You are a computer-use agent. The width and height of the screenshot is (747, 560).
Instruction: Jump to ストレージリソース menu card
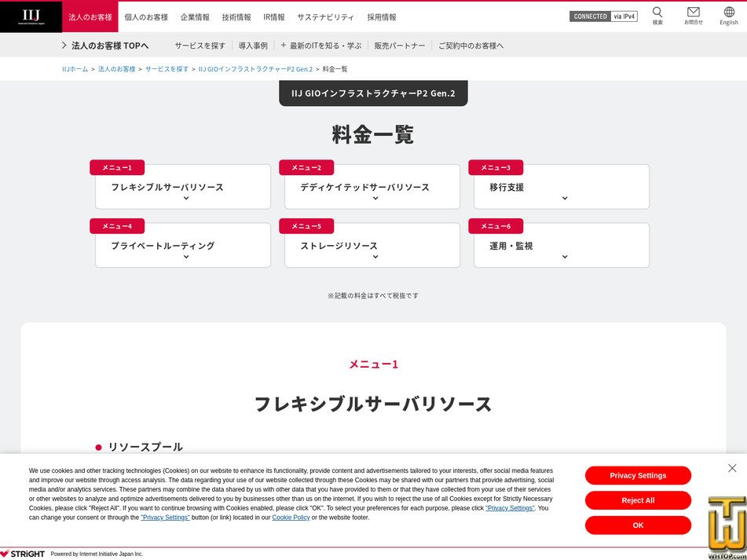[372, 245]
